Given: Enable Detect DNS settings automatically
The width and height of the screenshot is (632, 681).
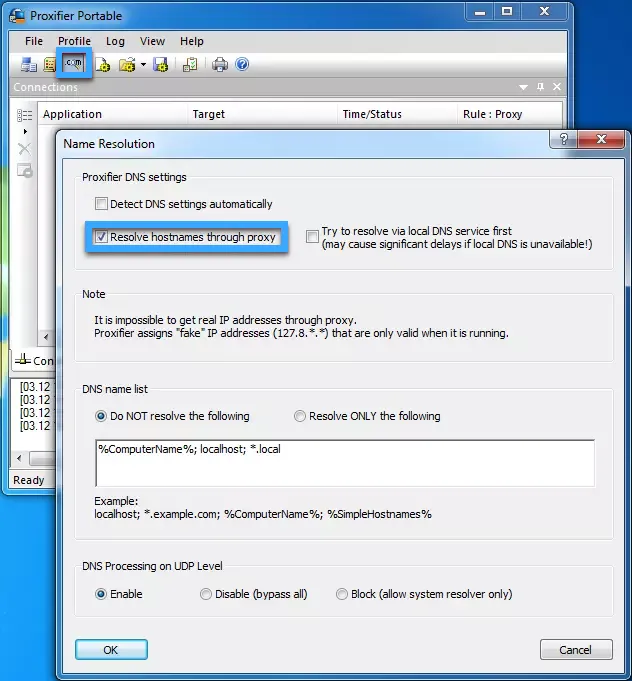Looking at the screenshot, I should (x=101, y=204).
